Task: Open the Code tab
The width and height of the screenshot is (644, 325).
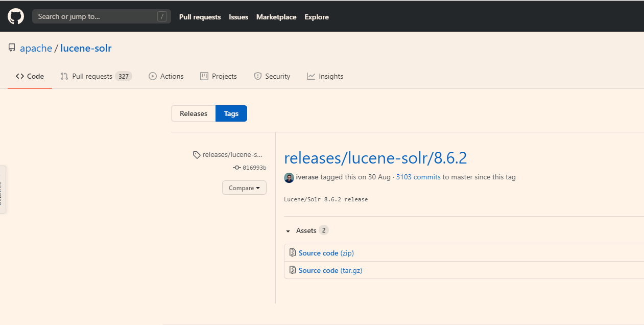Action: [x=30, y=76]
